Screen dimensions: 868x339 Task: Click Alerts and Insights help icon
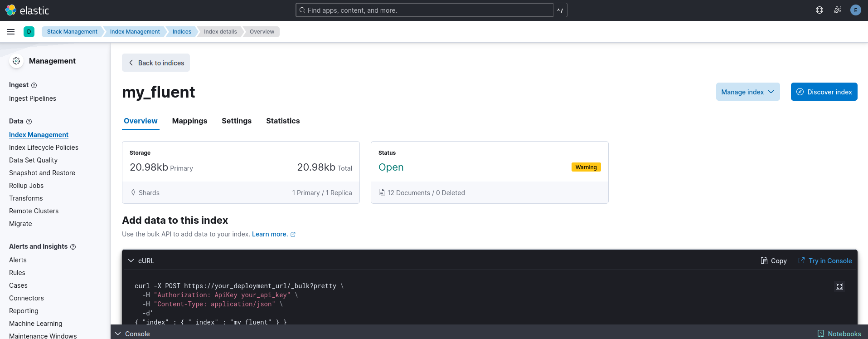[73, 247]
